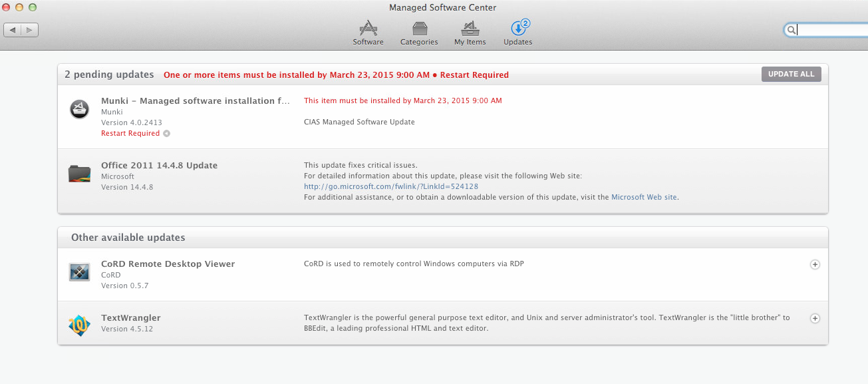Click the Office 2011 update icon
The width and height of the screenshot is (868, 384).
pos(80,174)
